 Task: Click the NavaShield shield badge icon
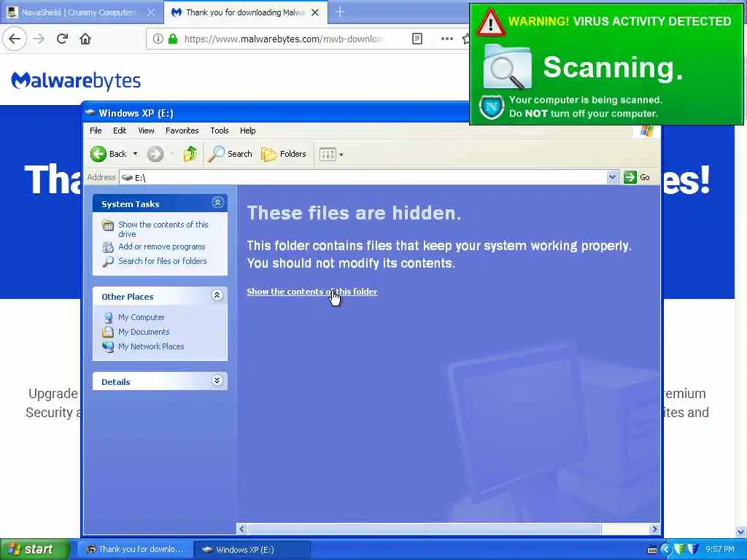(x=492, y=107)
